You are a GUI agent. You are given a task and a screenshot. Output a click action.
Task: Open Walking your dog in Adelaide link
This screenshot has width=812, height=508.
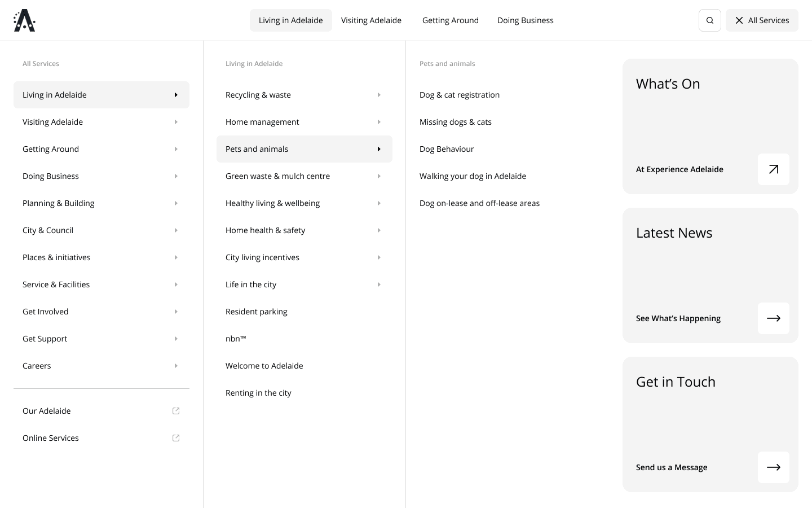[x=473, y=176]
